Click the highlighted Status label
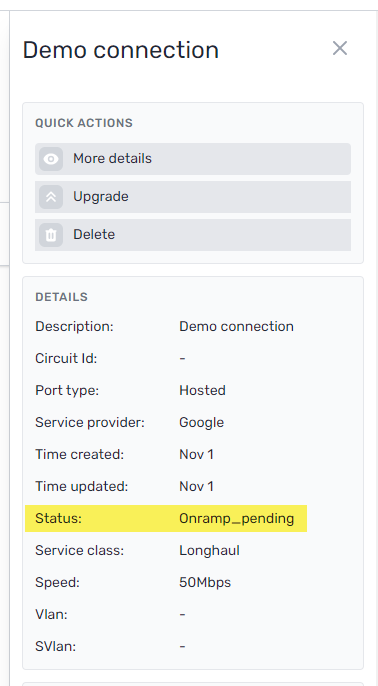378x686 pixels. click(59, 518)
